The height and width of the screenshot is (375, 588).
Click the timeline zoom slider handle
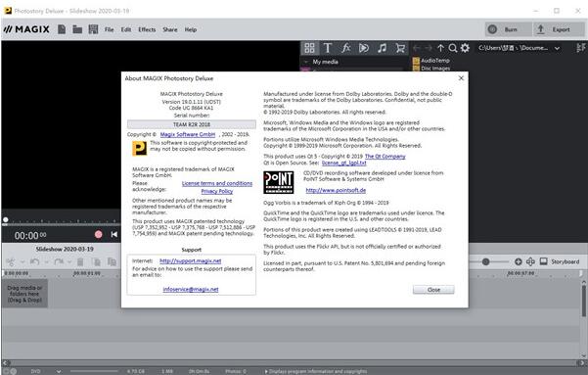click(485, 261)
